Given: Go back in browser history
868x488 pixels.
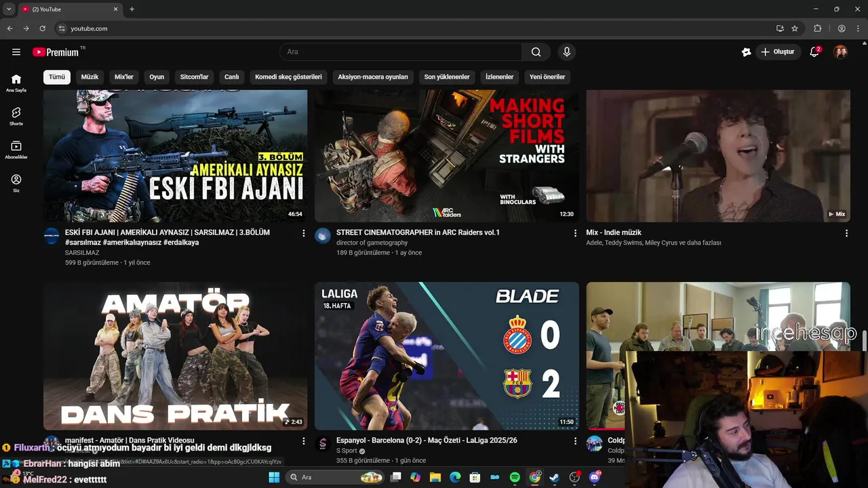Looking at the screenshot, I should point(9,28).
